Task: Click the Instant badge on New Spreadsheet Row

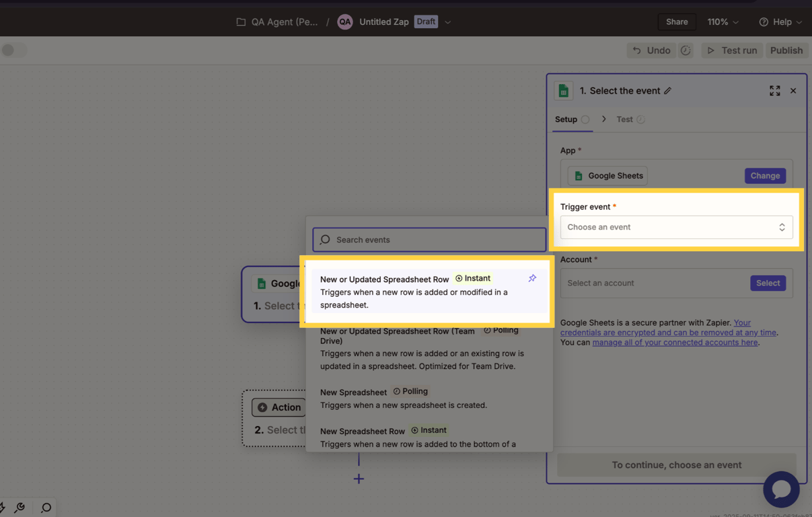Action: pos(429,430)
